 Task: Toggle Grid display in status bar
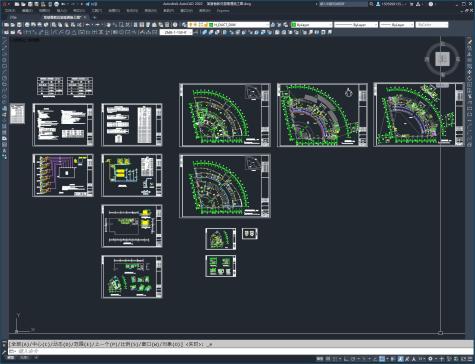(328, 359)
